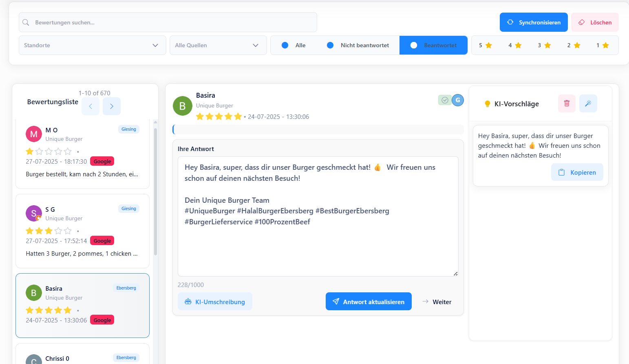Select the Nicht beantwortet radio filter
The image size is (629, 364).
coord(330,45)
